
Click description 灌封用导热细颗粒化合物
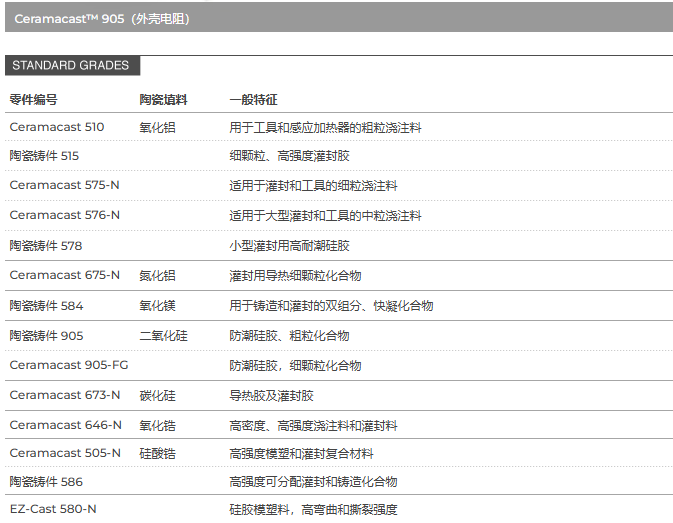coord(295,276)
